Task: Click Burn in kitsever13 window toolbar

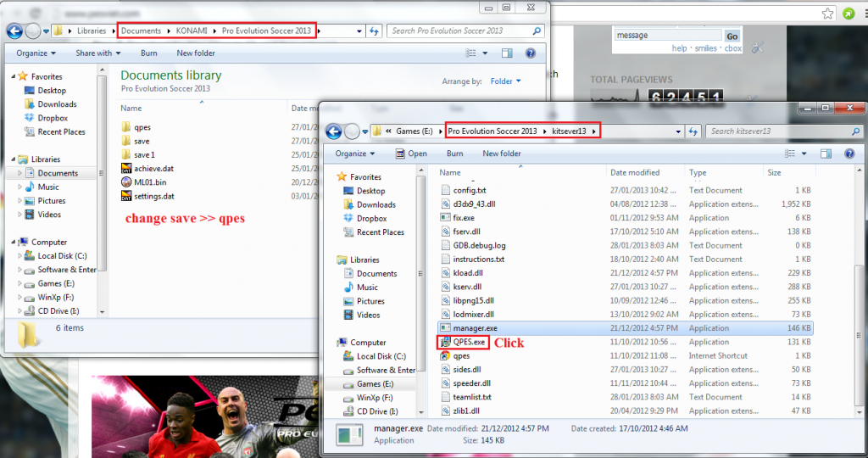Action: click(455, 154)
